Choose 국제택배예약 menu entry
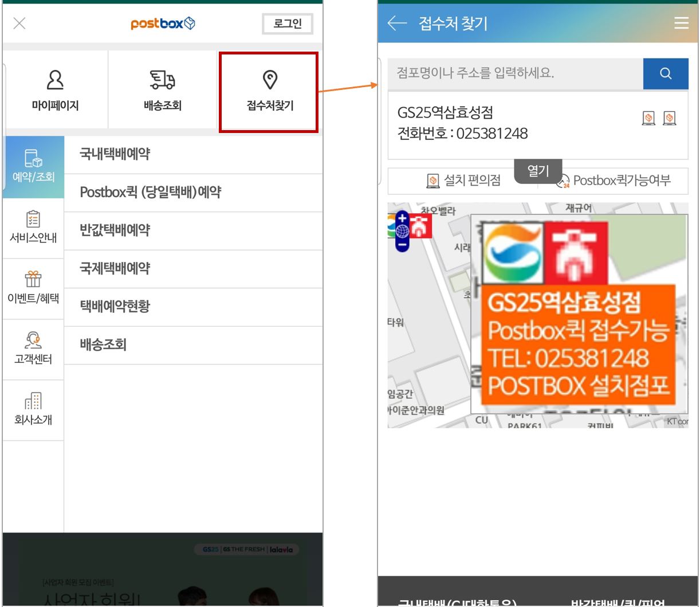Image resolution: width=700 pixels, height=607 pixels. 194,268
